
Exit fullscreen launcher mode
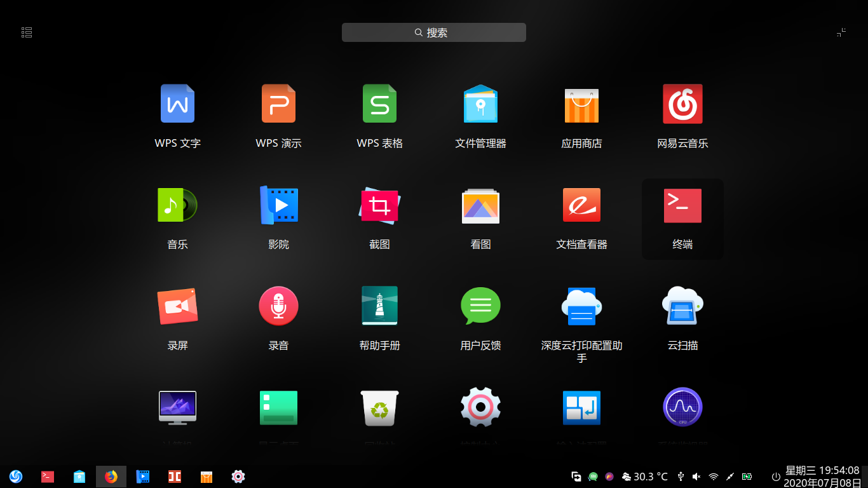coord(841,32)
